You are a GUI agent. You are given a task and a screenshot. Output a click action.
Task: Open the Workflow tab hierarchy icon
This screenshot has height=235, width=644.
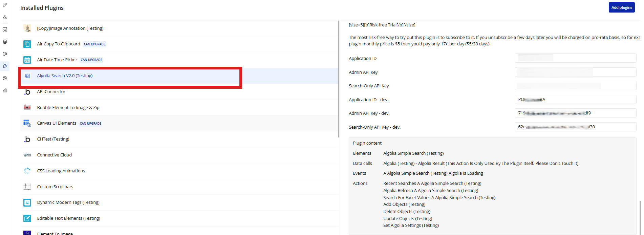click(x=5, y=17)
